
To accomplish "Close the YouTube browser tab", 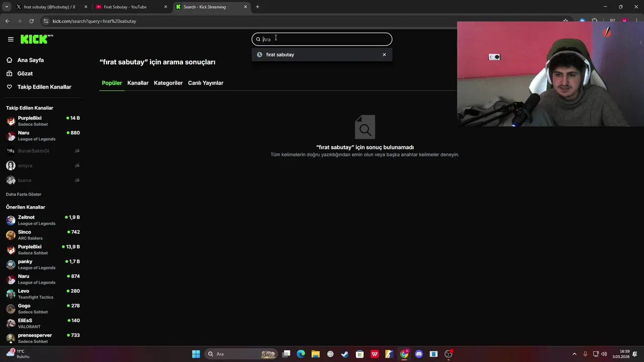I will pyautogui.click(x=166, y=7).
